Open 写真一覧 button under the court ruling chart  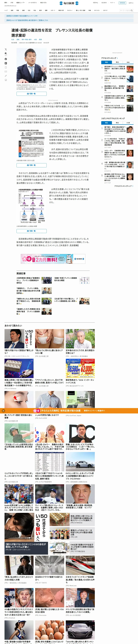32,165
